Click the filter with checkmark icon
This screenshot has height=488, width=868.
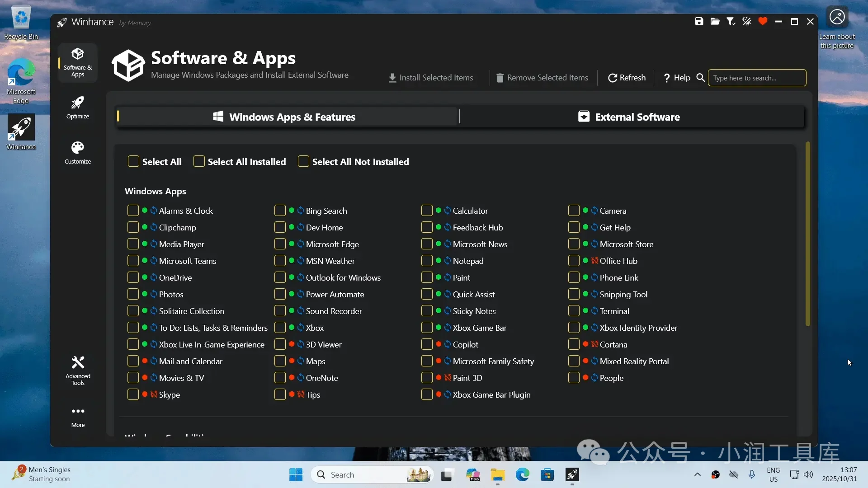pyautogui.click(x=731, y=21)
